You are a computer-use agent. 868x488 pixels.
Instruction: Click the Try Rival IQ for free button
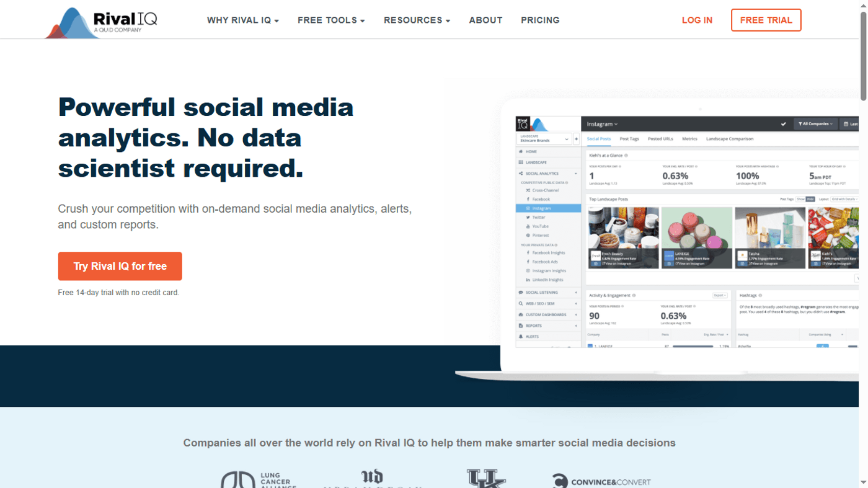point(120,265)
